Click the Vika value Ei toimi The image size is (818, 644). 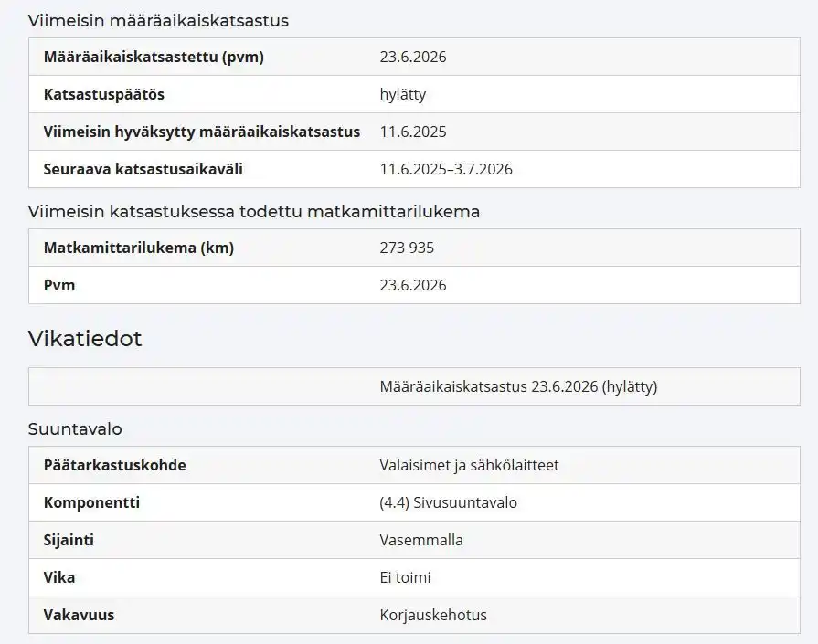tap(405, 578)
